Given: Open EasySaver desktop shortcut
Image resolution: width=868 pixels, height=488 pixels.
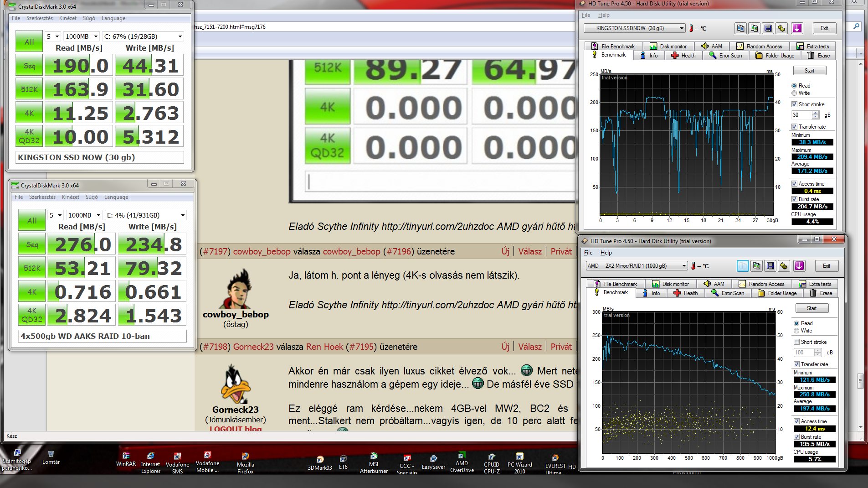Looking at the screenshot, I should tap(433, 462).
